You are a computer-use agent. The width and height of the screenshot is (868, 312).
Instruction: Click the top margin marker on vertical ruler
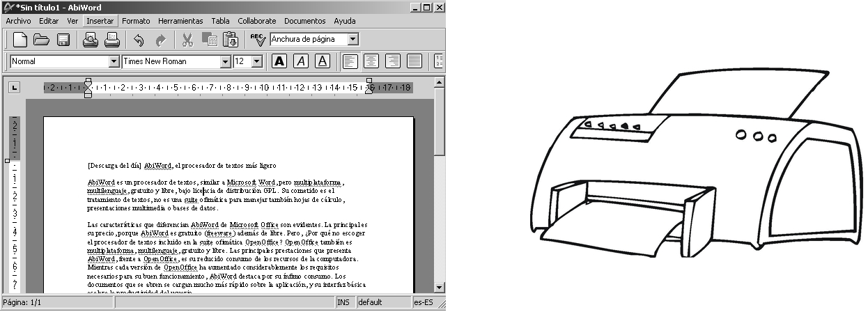click(7, 161)
